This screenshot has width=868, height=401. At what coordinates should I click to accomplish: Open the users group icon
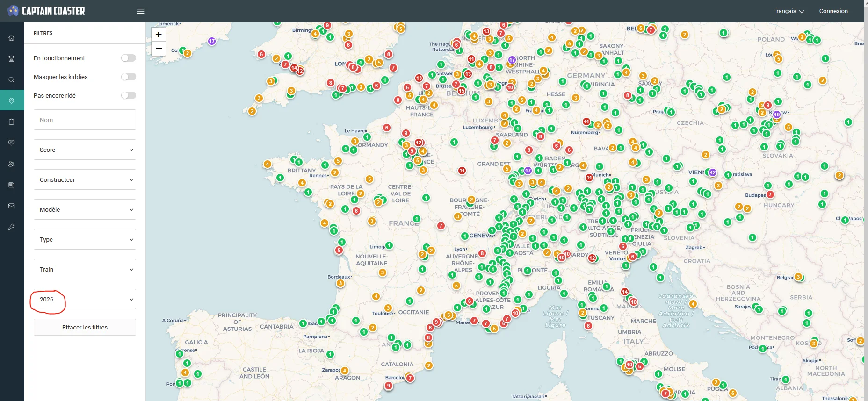click(x=12, y=164)
